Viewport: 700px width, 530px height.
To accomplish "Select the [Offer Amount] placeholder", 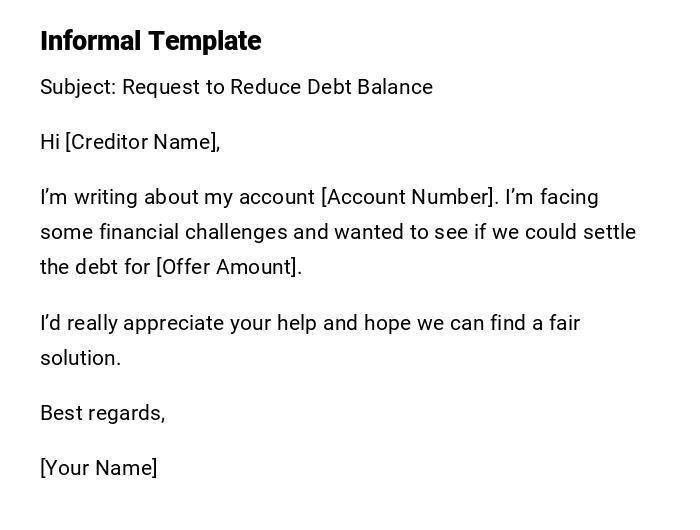I will 228,267.
